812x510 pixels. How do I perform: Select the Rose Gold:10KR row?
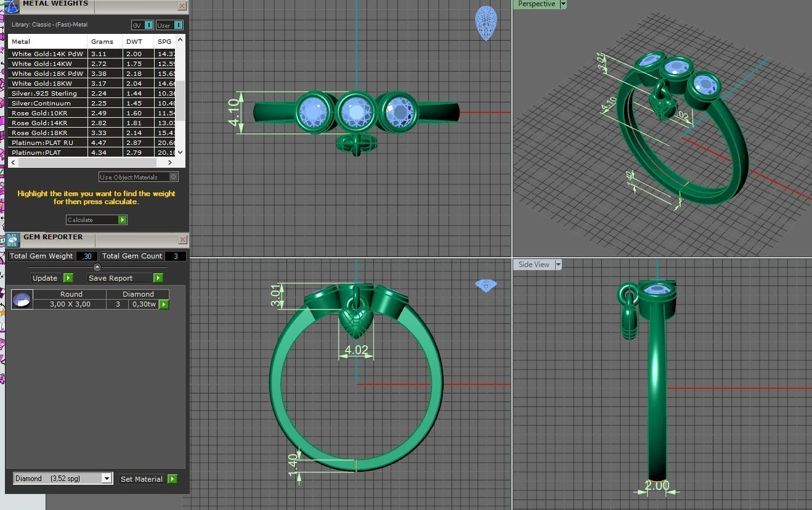[x=92, y=113]
